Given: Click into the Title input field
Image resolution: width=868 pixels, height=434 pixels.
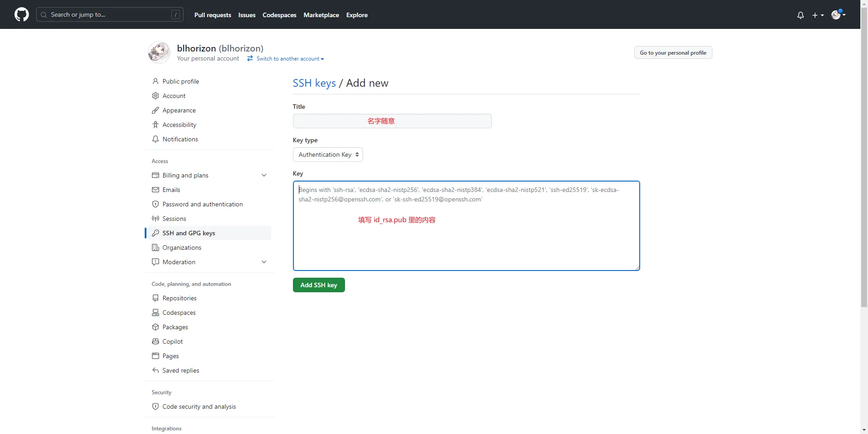Looking at the screenshot, I should [392, 121].
